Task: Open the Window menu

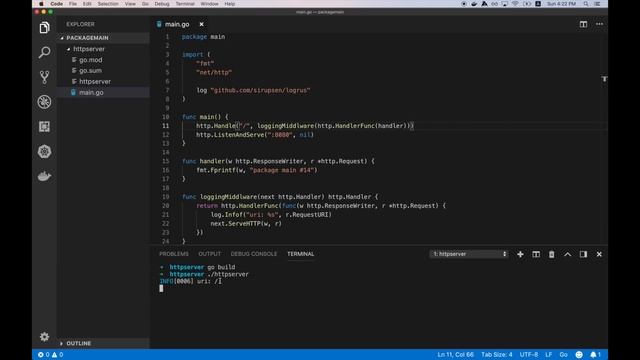Action: point(209,4)
